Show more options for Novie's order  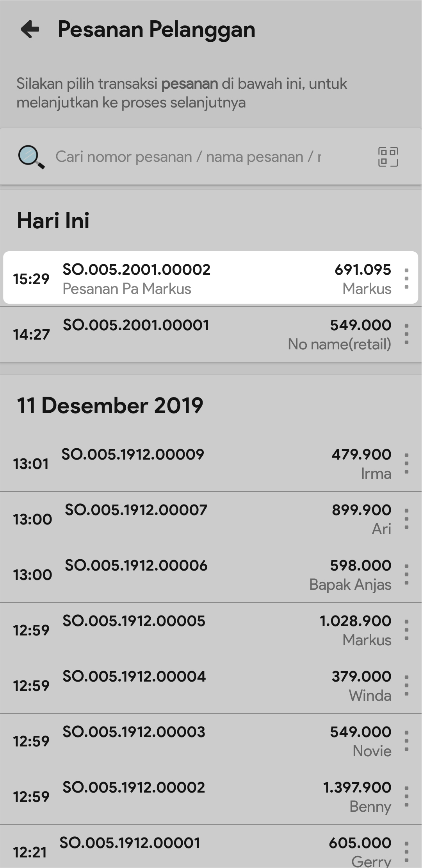[406, 741]
